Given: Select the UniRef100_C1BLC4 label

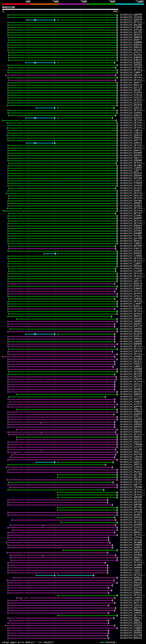Looking at the screenshot, I should pos(131,130).
